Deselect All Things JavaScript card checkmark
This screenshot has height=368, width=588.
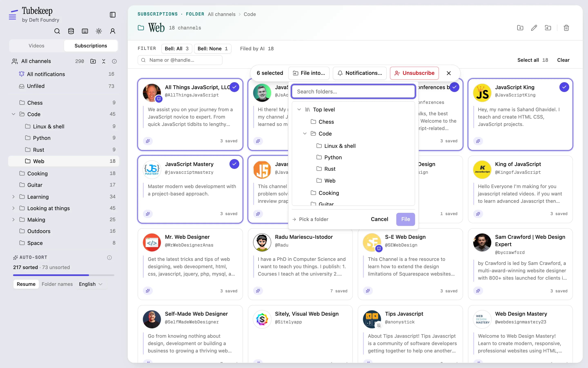pos(234,87)
